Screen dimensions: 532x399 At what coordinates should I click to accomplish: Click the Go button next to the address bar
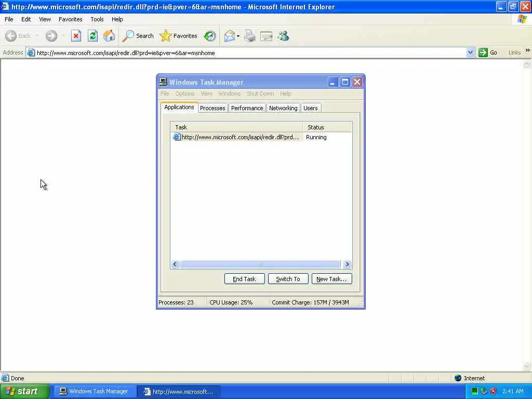[x=488, y=52]
